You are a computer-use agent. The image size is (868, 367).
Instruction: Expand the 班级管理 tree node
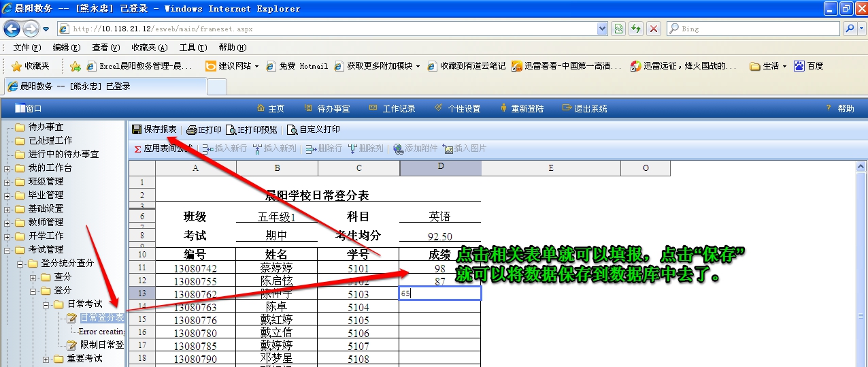(x=7, y=182)
